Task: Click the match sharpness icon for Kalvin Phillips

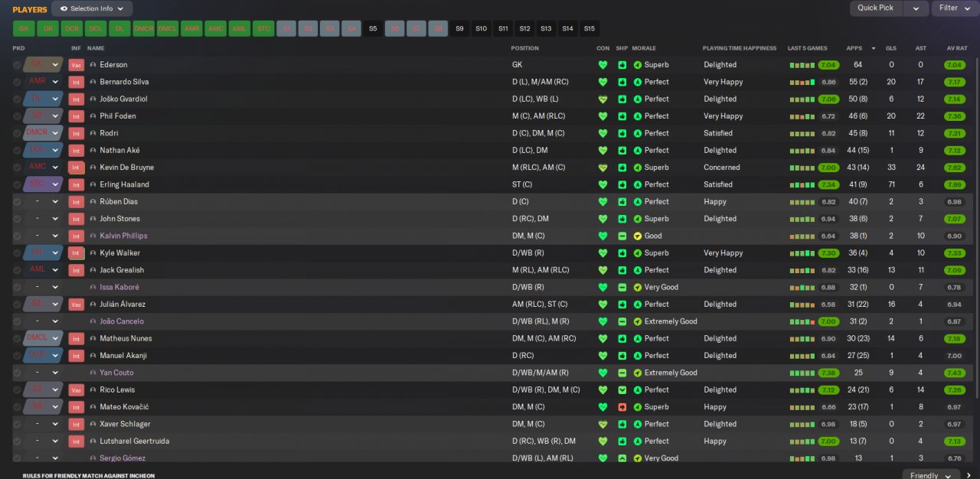Action: (x=622, y=236)
